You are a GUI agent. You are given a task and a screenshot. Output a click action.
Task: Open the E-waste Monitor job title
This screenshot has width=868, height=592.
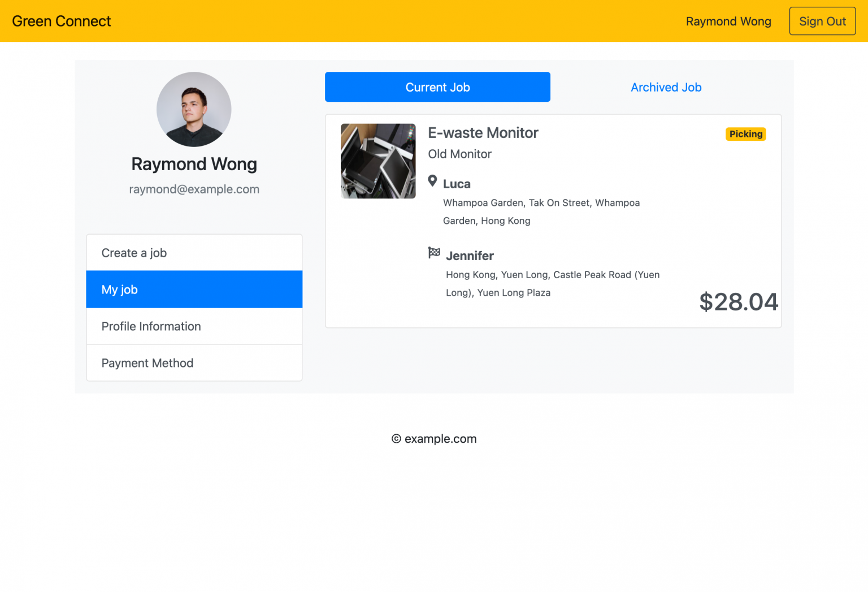483,133
